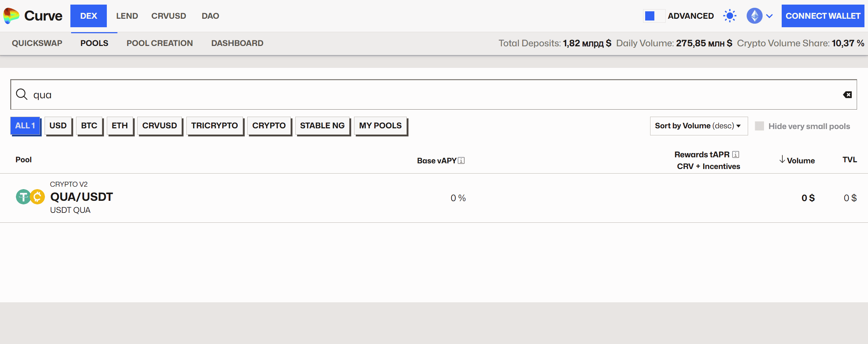The image size is (868, 344).
Task: Expand the network selector chevron
Action: tap(769, 16)
